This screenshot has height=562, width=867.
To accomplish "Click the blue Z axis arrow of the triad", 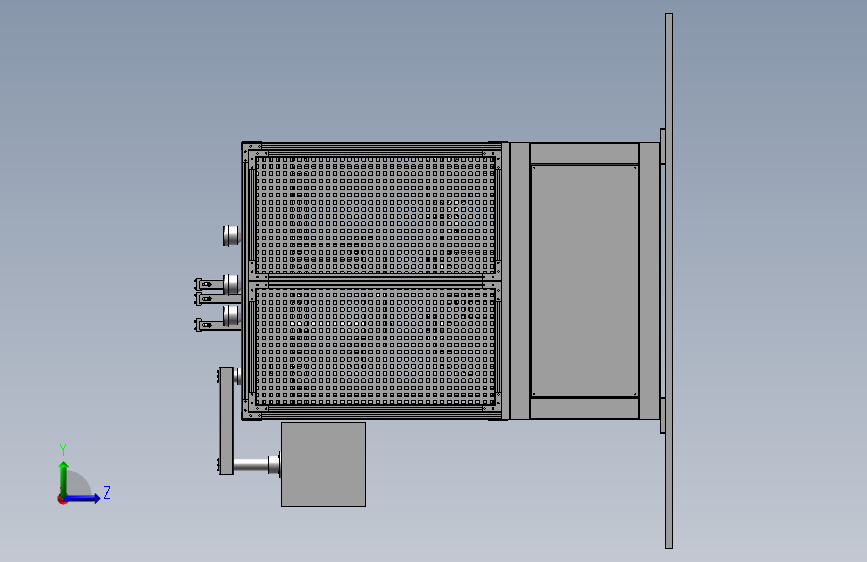I will pos(82,498).
